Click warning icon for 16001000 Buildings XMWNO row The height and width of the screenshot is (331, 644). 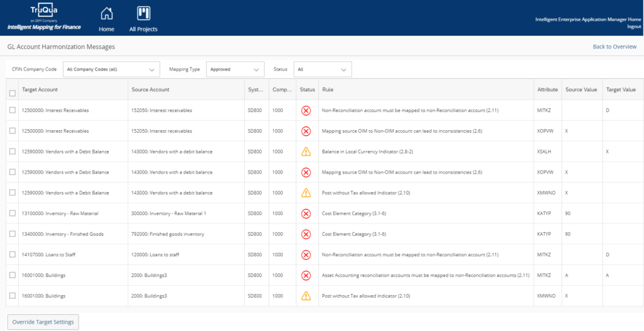point(306,295)
